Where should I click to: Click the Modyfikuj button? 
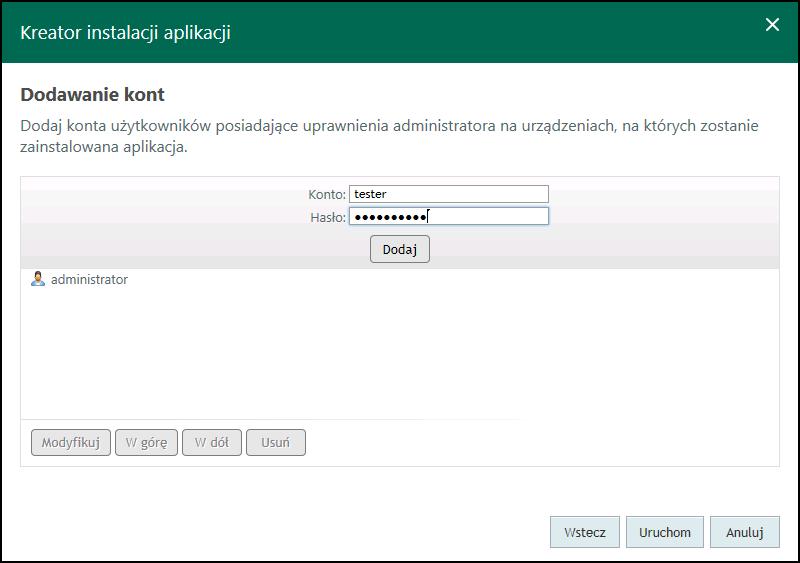pyautogui.click(x=71, y=442)
